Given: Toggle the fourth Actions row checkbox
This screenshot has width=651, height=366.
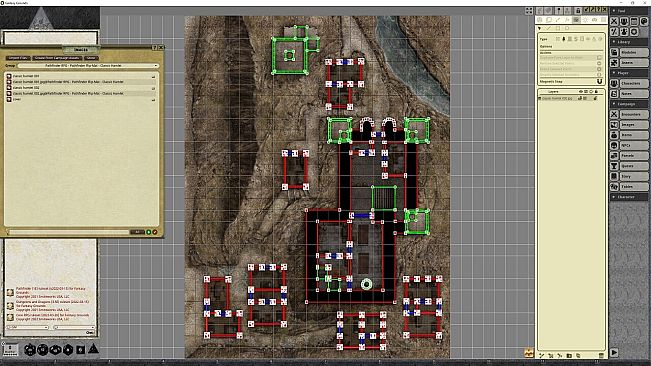Looking at the screenshot, I should coord(599,75).
